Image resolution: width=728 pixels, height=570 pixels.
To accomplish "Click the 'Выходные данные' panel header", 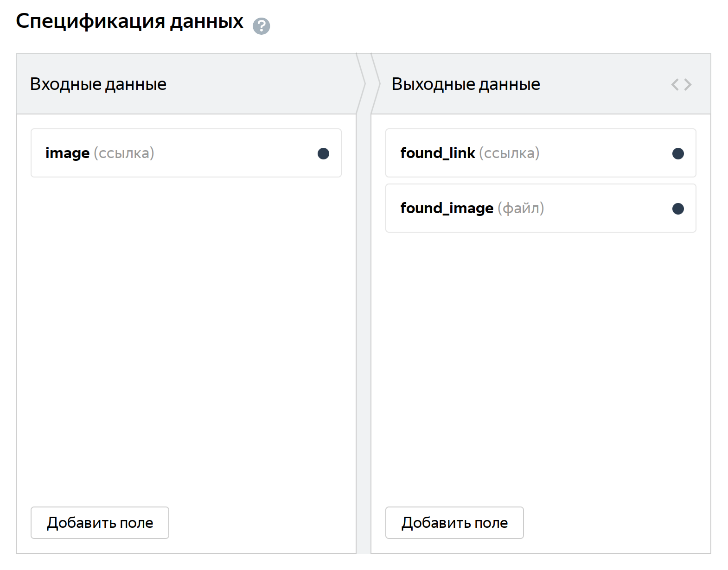I will click(466, 84).
